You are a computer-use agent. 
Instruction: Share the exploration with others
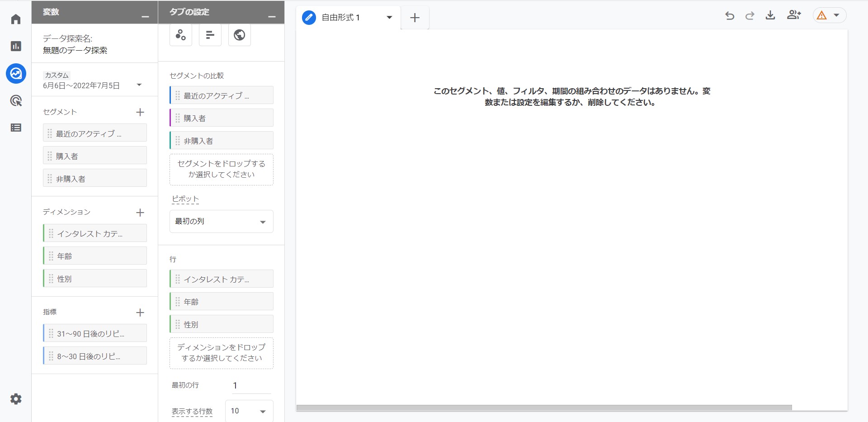pos(794,15)
